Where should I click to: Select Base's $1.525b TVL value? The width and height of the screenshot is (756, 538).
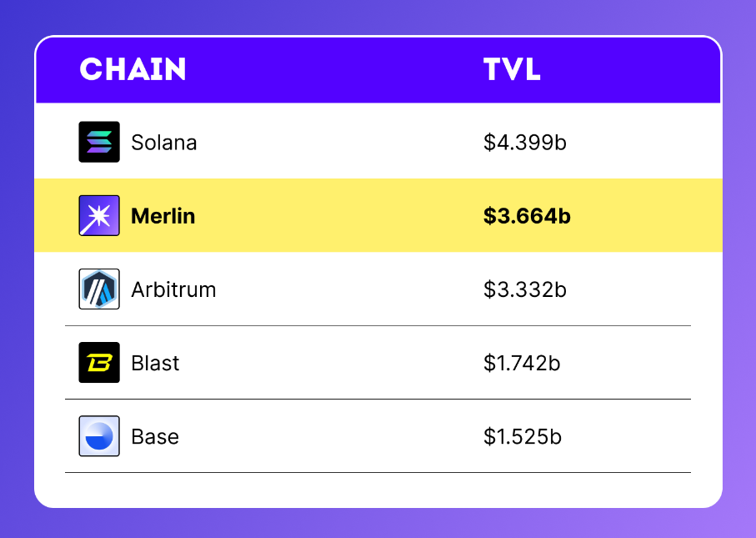(523, 436)
